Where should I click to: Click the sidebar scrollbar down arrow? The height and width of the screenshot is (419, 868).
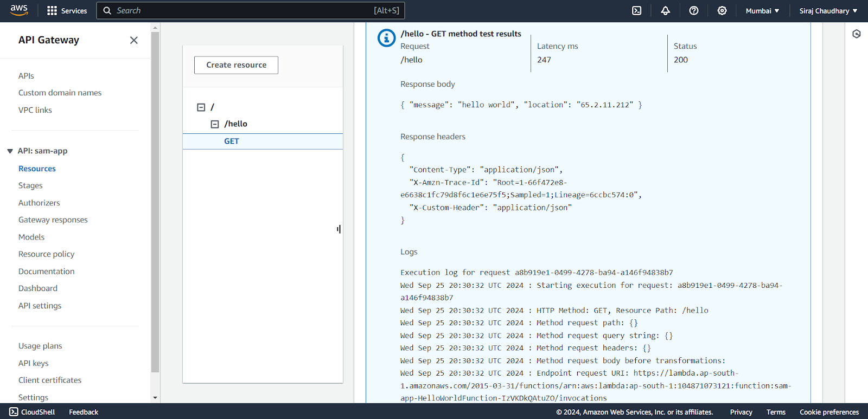155,398
